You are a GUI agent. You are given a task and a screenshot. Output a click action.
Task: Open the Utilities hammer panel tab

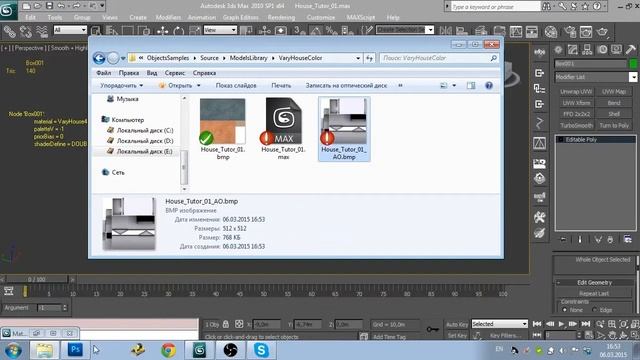(631, 49)
